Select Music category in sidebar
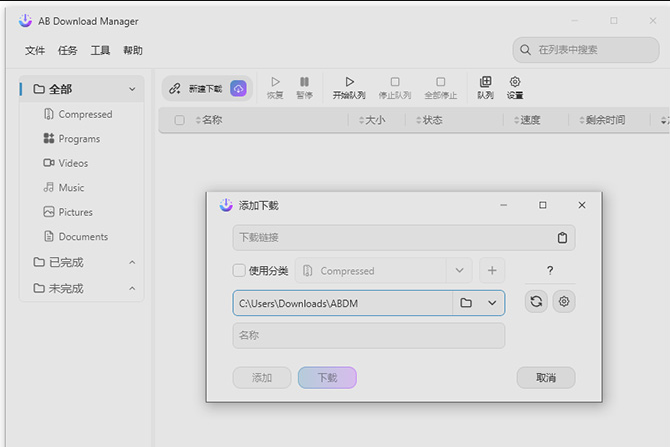Image resolution: width=670 pixels, height=447 pixels. [81, 187]
